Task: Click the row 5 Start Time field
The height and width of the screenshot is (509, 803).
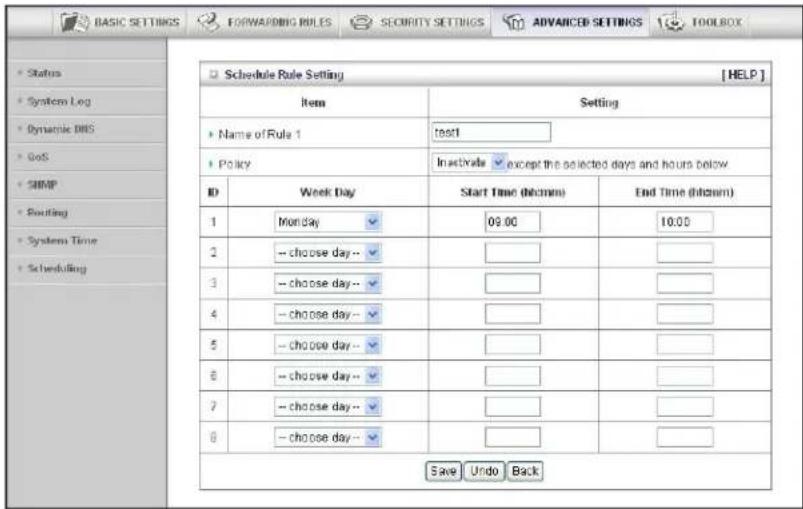Action: point(513,345)
